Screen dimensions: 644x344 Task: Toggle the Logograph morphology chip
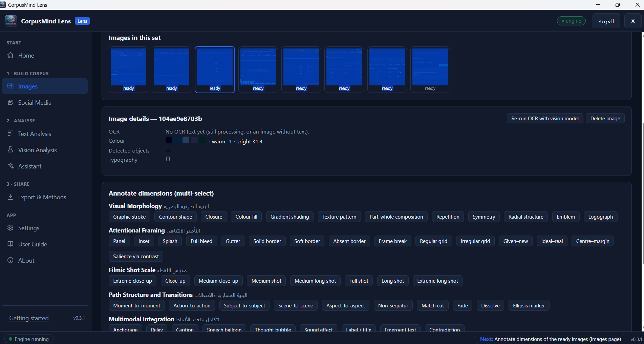pyautogui.click(x=601, y=217)
